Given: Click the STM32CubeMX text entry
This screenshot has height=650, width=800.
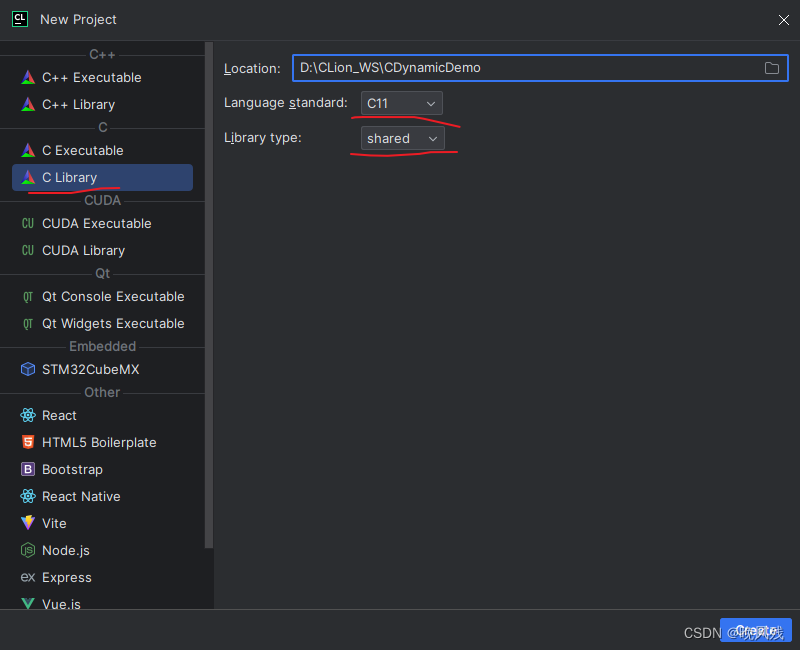Looking at the screenshot, I should click(x=90, y=369).
